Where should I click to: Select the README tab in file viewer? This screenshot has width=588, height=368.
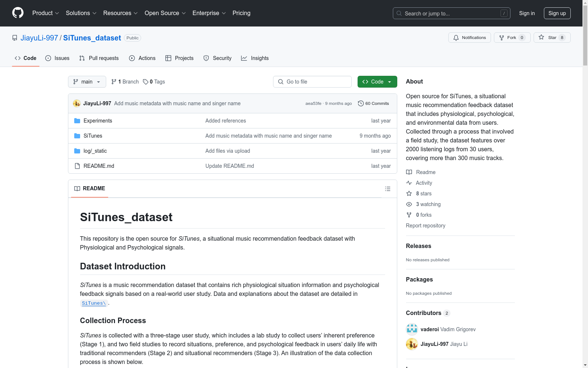tap(90, 188)
